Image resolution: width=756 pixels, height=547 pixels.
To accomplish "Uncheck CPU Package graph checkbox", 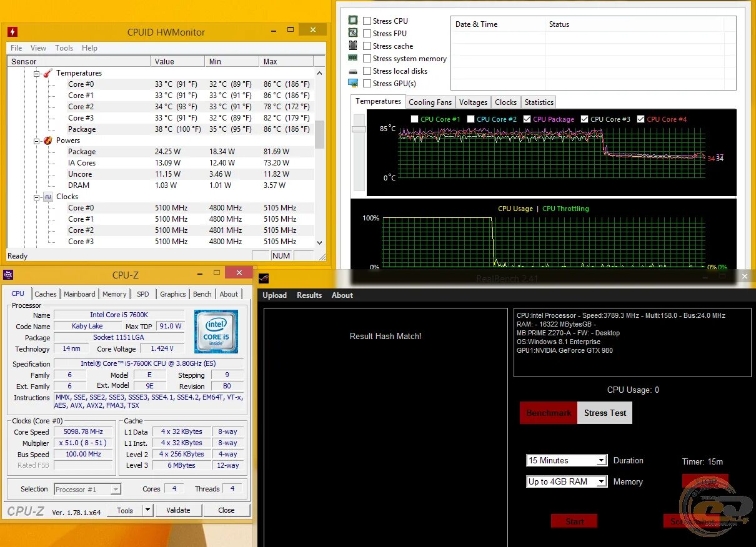I will point(527,119).
